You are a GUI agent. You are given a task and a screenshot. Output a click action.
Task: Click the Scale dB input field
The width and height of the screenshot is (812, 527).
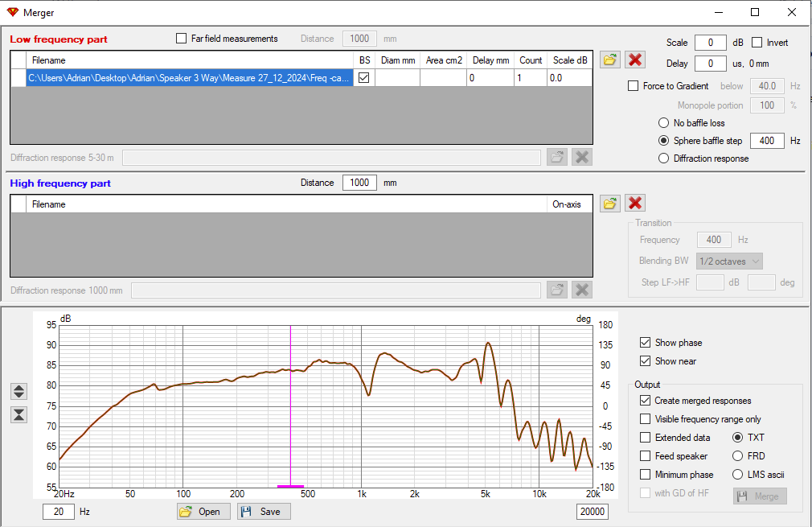(x=710, y=43)
